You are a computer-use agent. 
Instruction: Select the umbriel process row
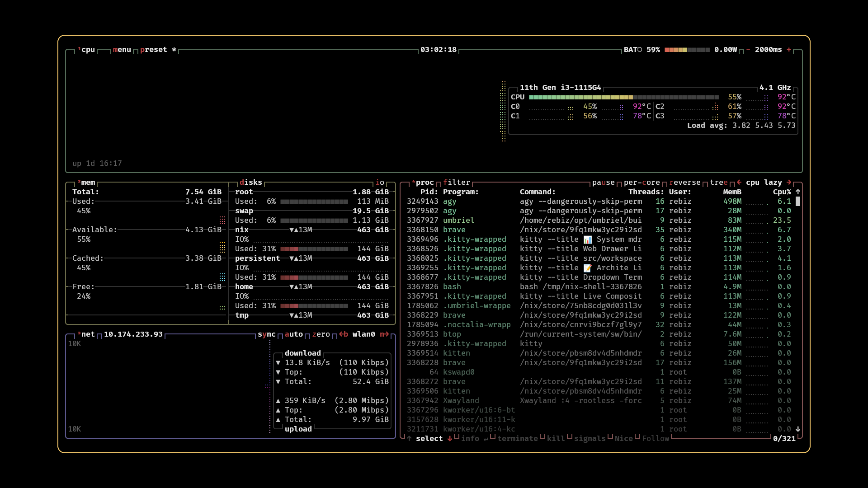tap(599, 221)
